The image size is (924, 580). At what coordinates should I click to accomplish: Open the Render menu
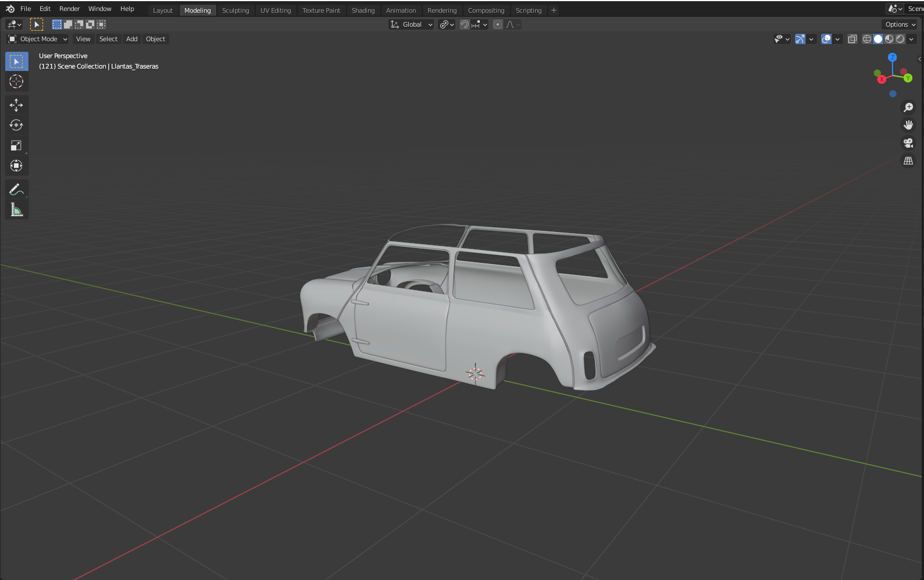coord(69,9)
